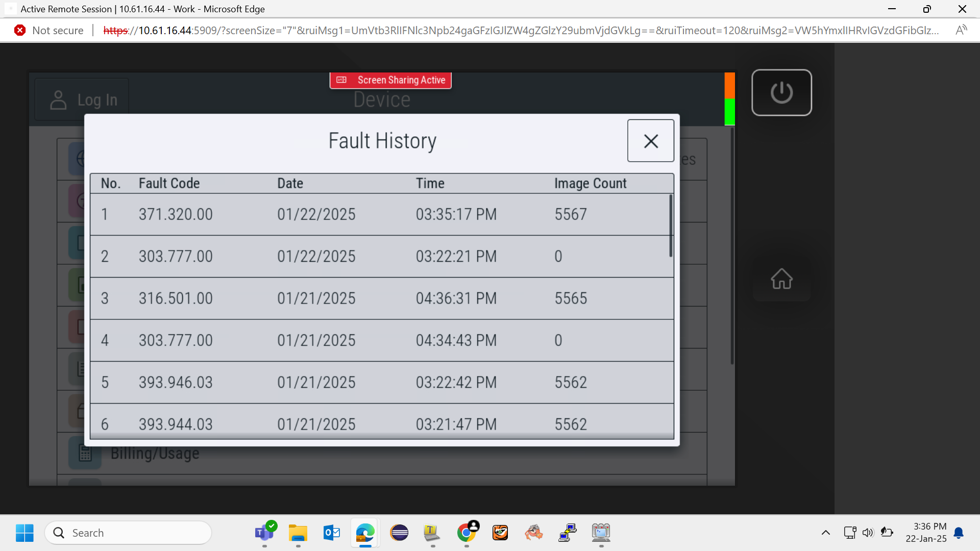Click the Fault Code column header
Image resolution: width=980 pixels, height=551 pixels.
tap(169, 183)
